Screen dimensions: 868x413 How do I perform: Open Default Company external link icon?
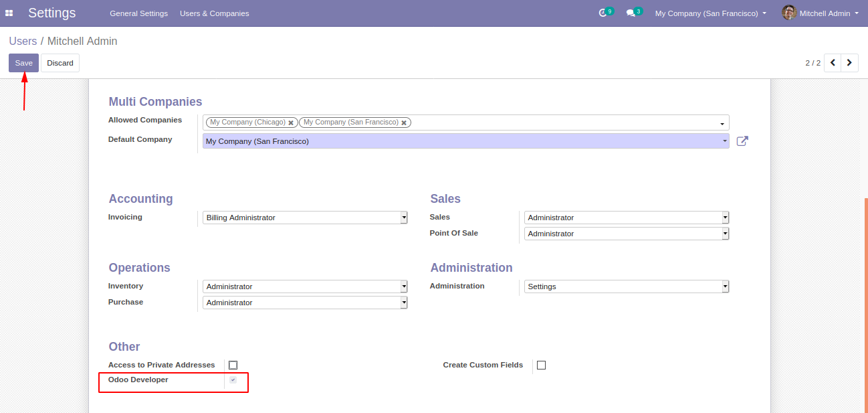pos(742,141)
